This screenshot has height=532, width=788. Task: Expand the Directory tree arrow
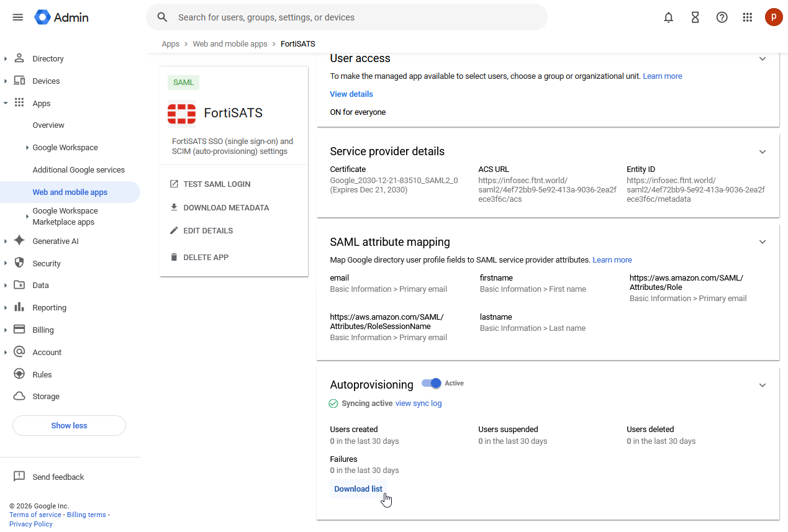click(x=6, y=58)
